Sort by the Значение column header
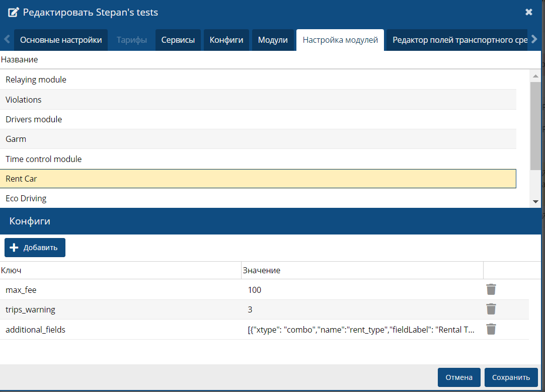 tap(362, 270)
